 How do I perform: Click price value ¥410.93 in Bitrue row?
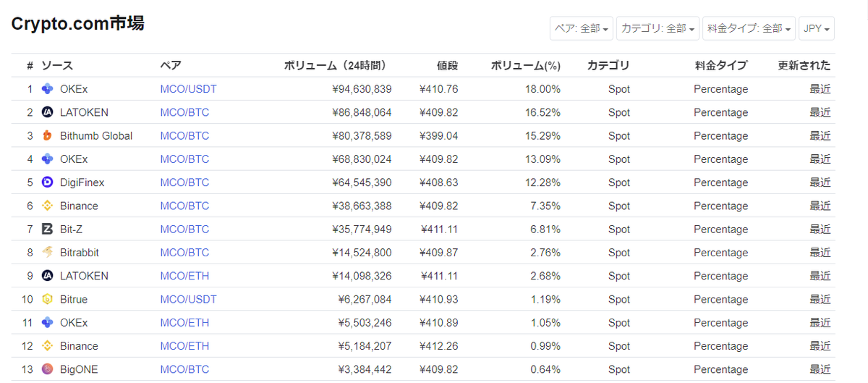coord(438,299)
